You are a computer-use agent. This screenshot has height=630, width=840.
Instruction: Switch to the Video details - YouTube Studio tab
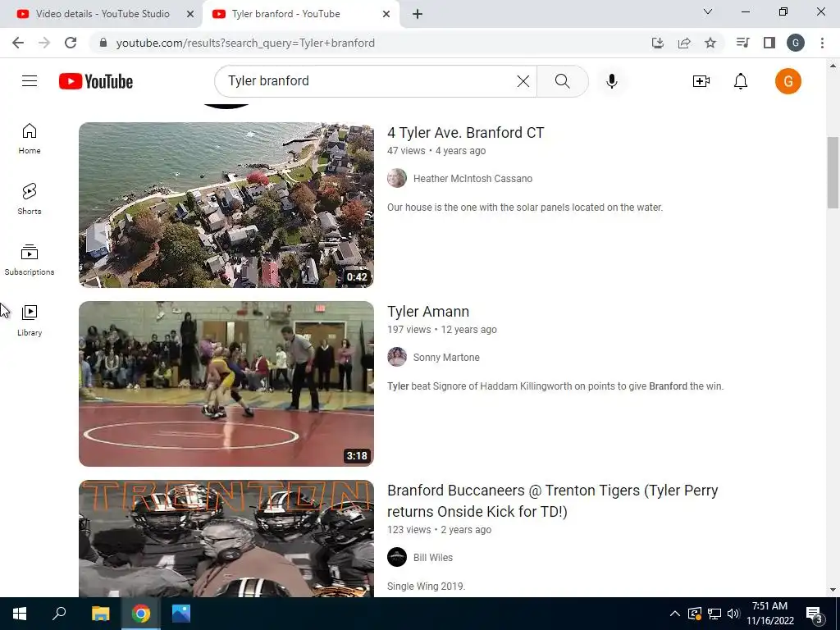point(103,14)
